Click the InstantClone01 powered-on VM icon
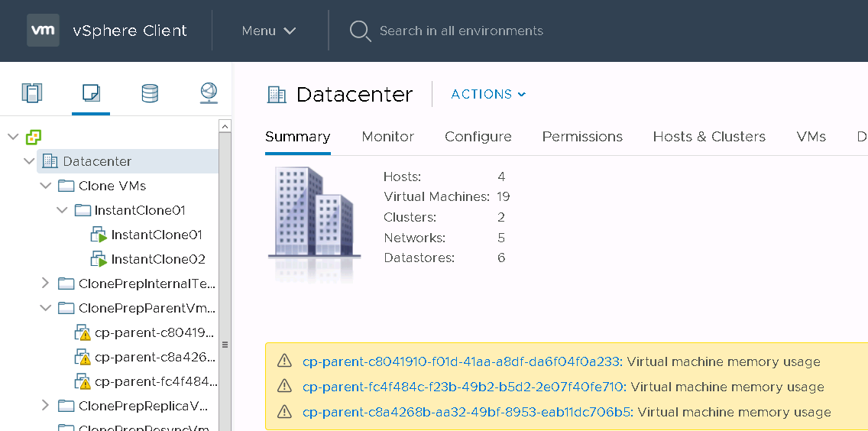 (x=99, y=235)
